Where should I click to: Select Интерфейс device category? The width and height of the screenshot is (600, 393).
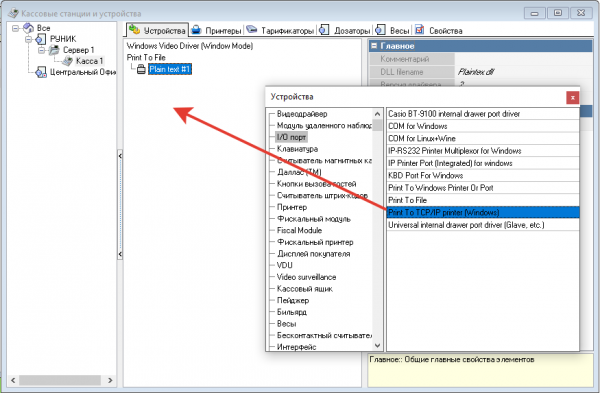(x=296, y=347)
